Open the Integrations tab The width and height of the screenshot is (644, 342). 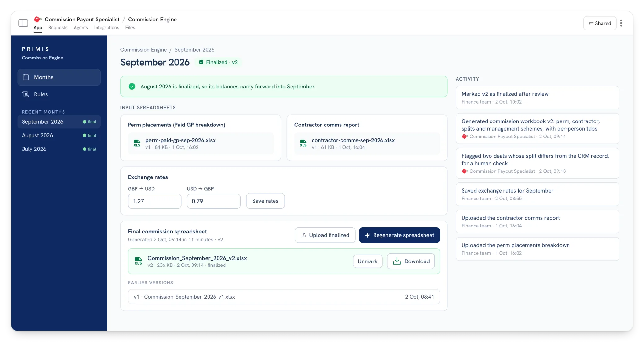point(107,28)
